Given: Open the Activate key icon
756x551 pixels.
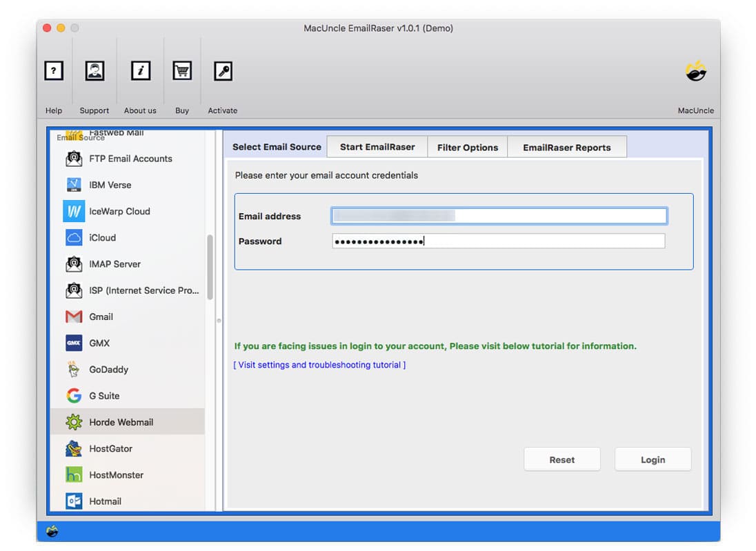Looking at the screenshot, I should click(x=223, y=70).
